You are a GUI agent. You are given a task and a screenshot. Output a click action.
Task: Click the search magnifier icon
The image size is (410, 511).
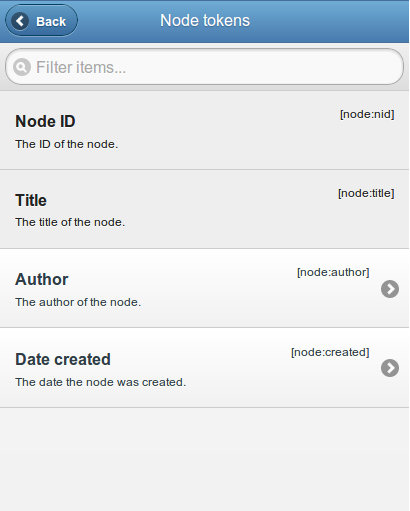(x=22, y=67)
